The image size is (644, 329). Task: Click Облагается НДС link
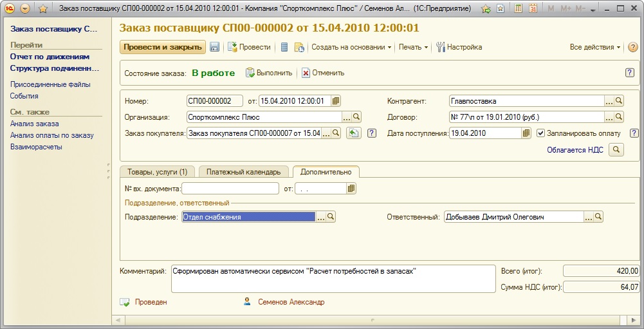pos(575,150)
